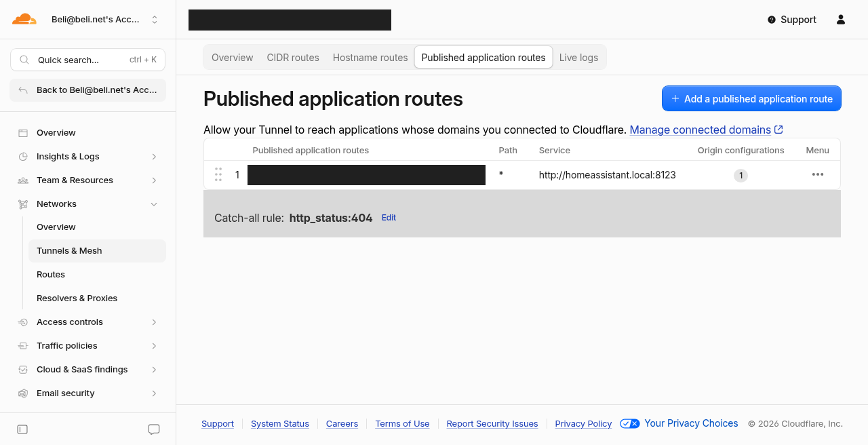The width and height of the screenshot is (868, 445).
Task: Switch to the Live logs tab
Action: pos(578,58)
